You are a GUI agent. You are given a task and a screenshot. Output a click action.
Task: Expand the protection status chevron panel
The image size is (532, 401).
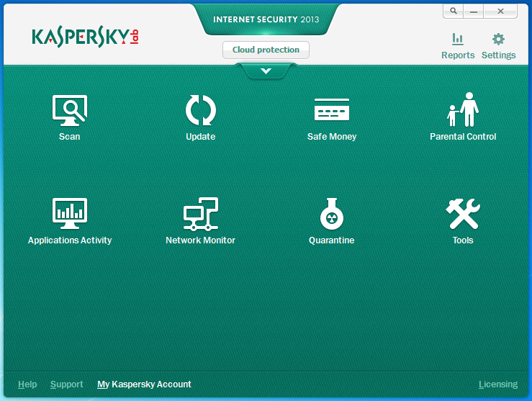pyautogui.click(x=266, y=71)
